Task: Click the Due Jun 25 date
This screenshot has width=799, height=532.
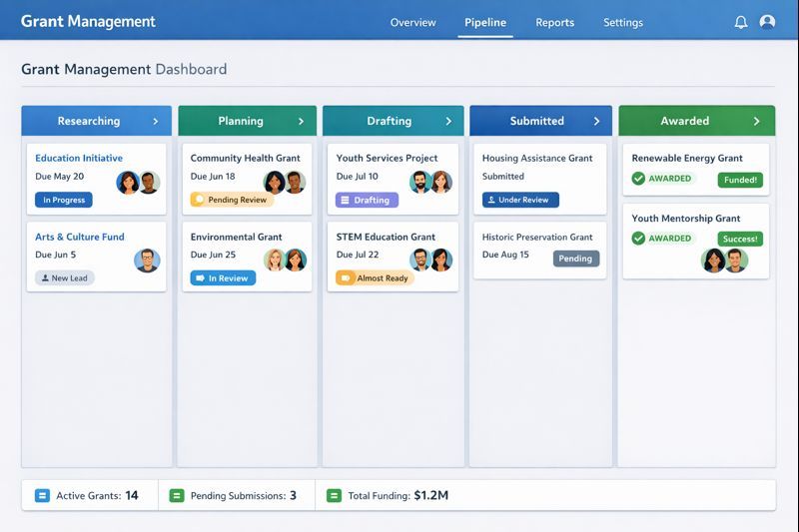Action: tap(213, 255)
